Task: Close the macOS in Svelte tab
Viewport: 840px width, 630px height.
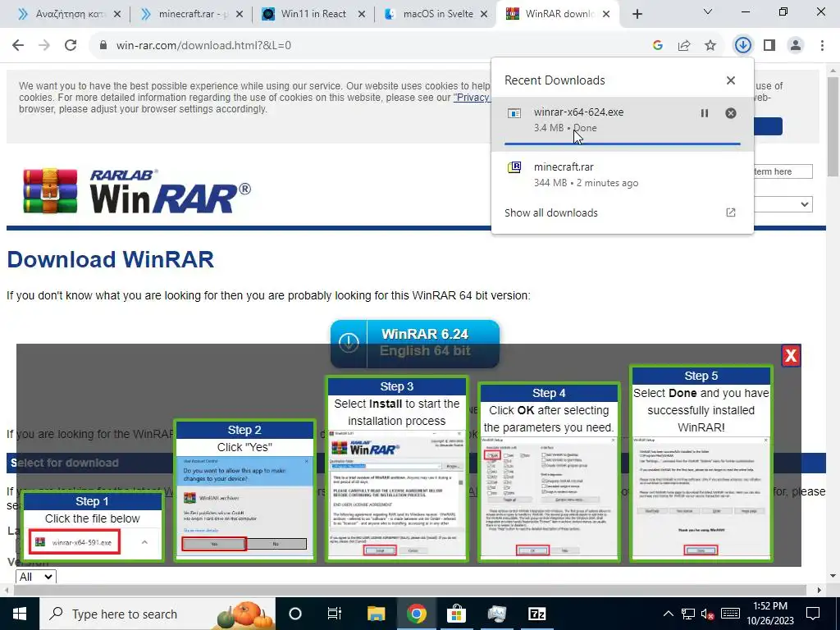Action: [484, 14]
